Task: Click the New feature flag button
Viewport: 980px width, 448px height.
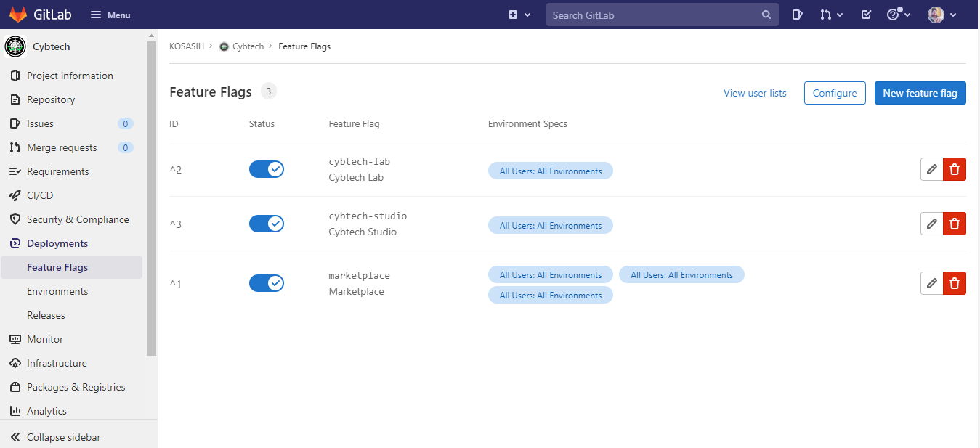Action: (920, 93)
